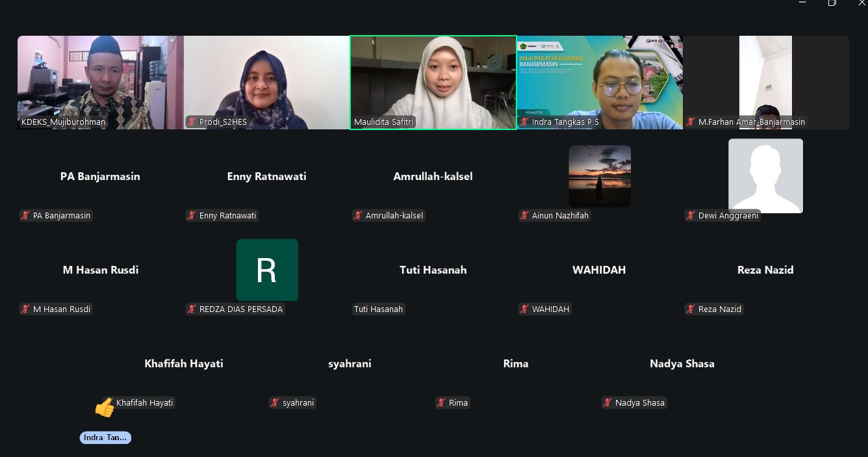Click large syahrani name in tile
Screen dimensions: 868x457
350,363
